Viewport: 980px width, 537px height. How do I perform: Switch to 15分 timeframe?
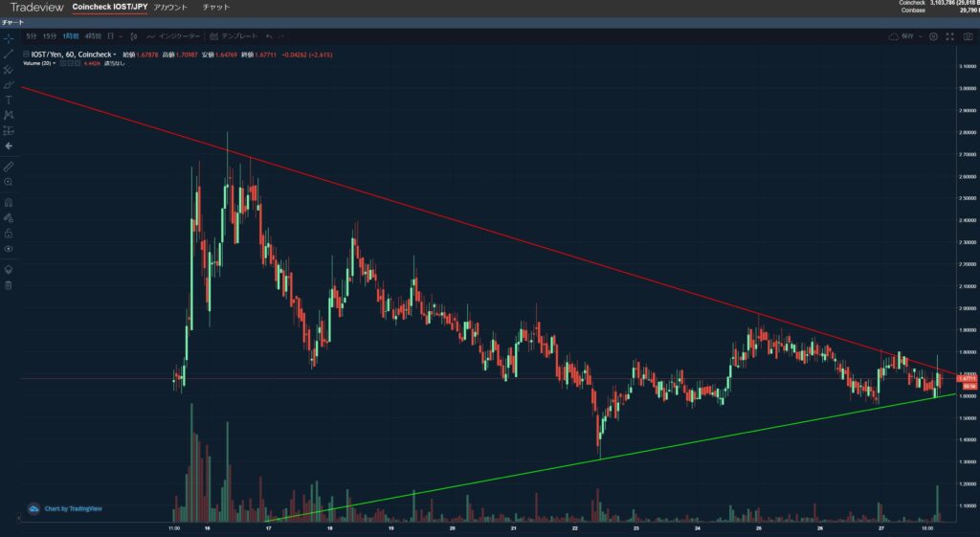50,36
